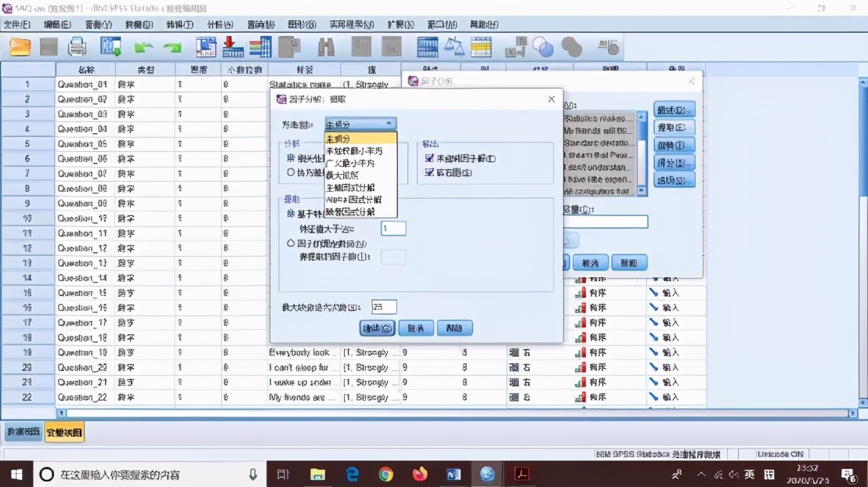Viewport: 868px width, 487px height.
Task: Click the 继续 button in the dialog
Action: (x=376, y=327)
